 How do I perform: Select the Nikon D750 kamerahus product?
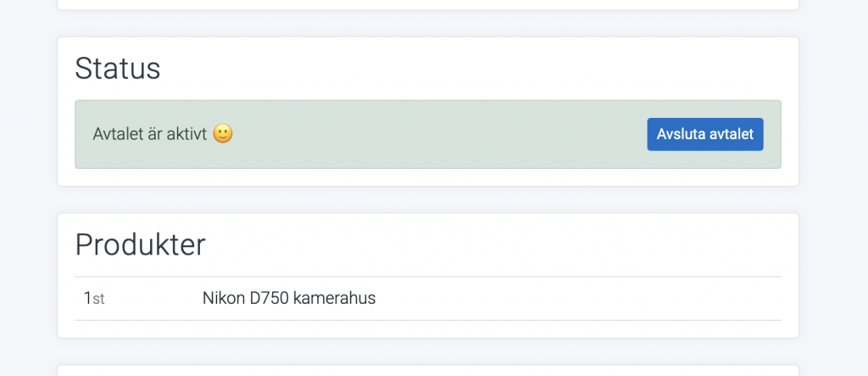tap(289, 299)
